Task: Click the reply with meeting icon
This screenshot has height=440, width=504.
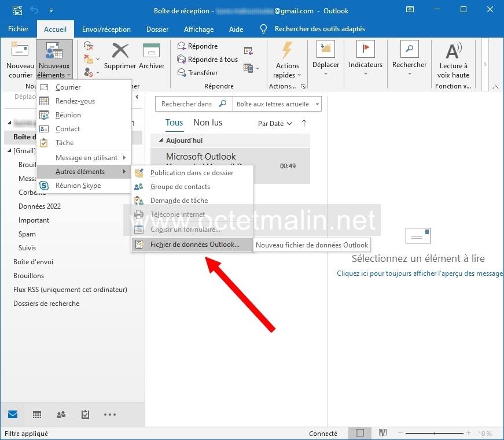Action: pyautogui.click(x=248, y=50)
